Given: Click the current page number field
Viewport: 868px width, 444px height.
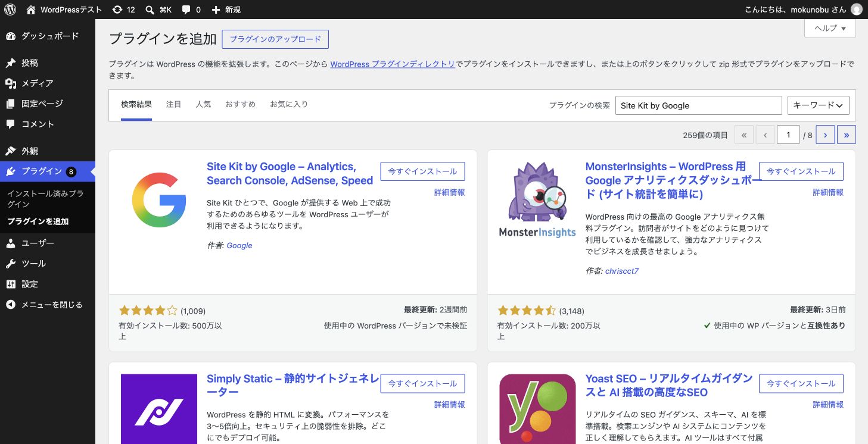Looking at the screenshot, I should (x=788, y=135).
